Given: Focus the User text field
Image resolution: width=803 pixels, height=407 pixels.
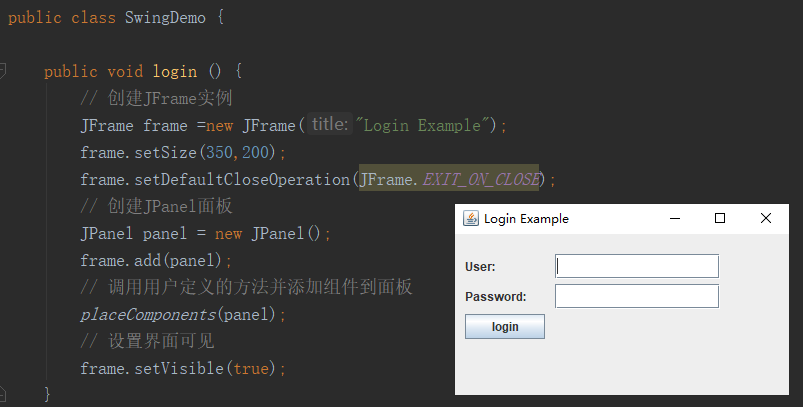Looking at the screenshot, I should coord(637,266).
